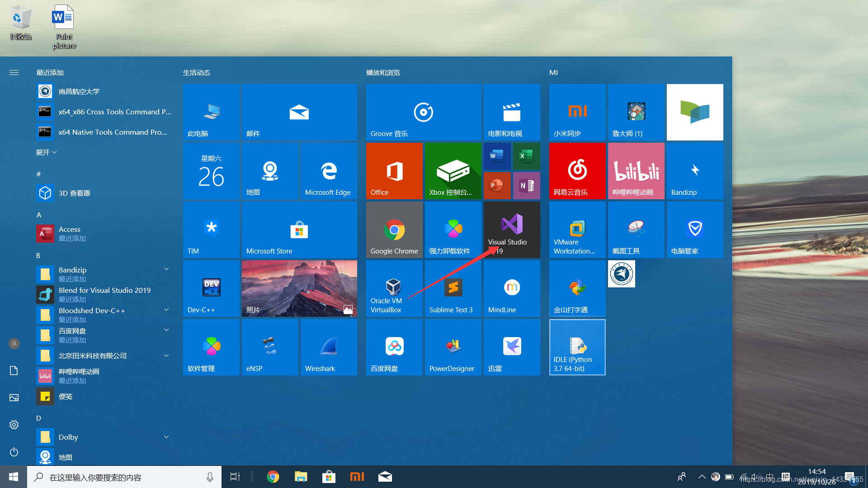Screen dimensions: 868x488
Task: Open the 强力卸载软件 tile
Action: click(453, 230)
